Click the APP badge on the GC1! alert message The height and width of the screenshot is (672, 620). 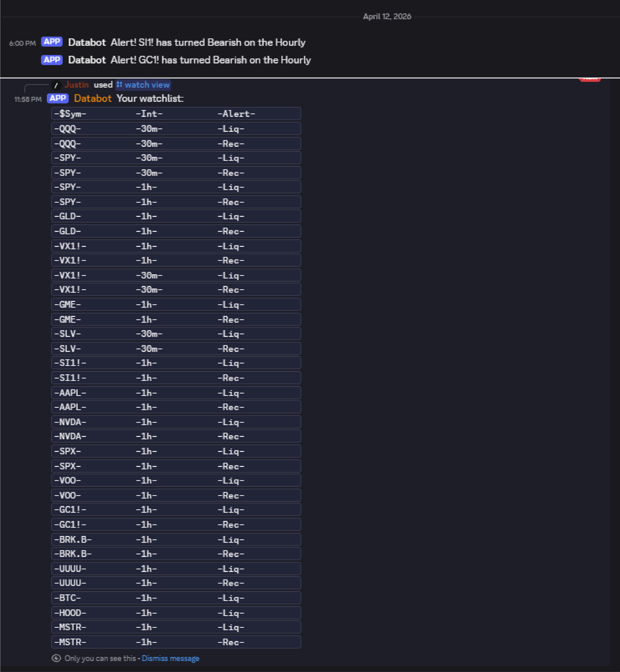pyautogui.click(x=52, y=60)
